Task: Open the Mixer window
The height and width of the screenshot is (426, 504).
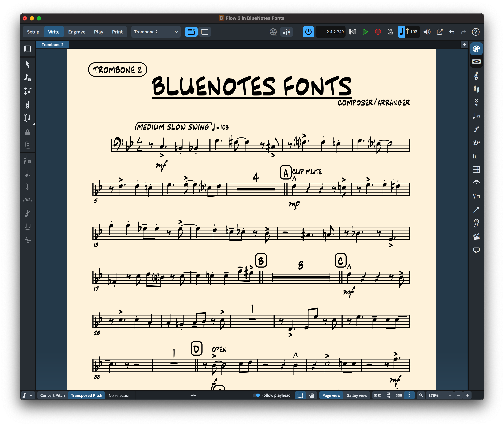Action: point(286,32)
